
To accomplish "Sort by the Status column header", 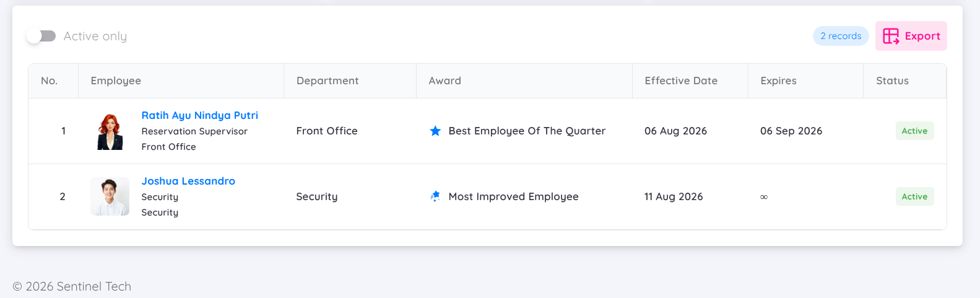I will pyautogui.click(x=892, y=81).
